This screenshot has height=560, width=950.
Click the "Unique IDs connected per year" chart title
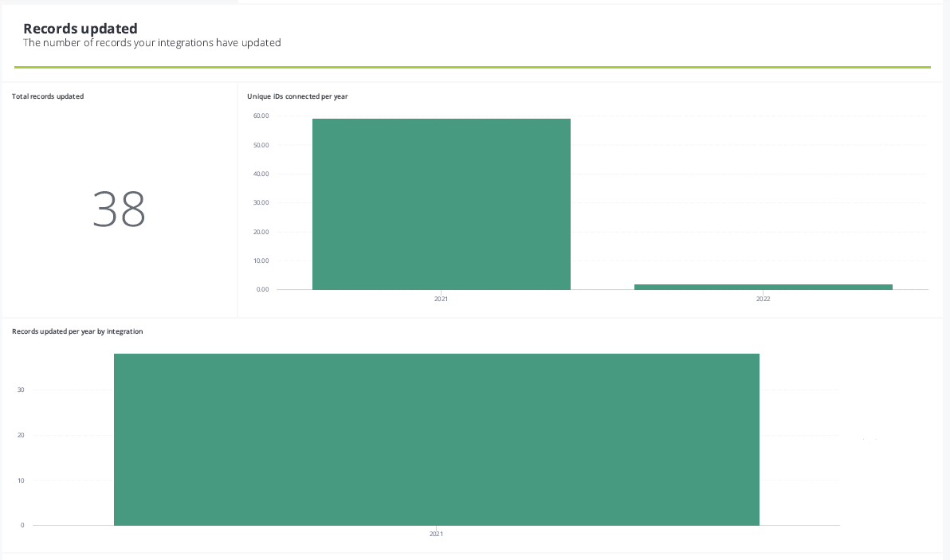tap(297, 96)
